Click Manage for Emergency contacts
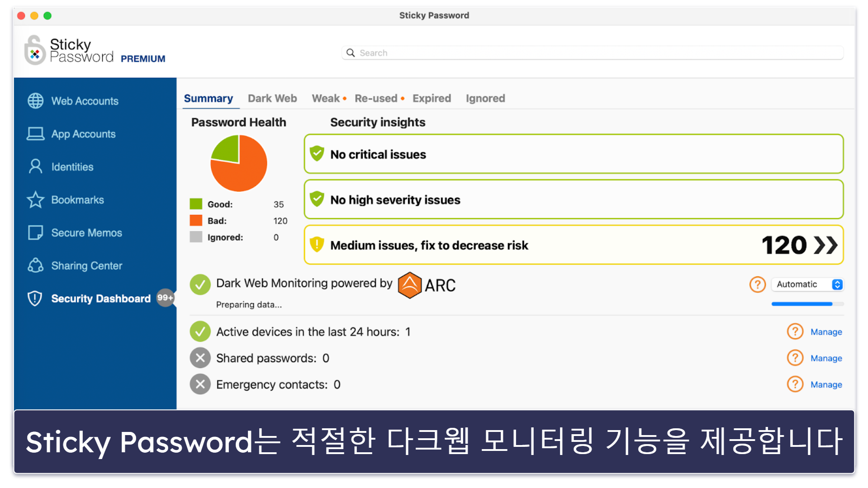The image size is (868, 488). [x=826, y=384]
